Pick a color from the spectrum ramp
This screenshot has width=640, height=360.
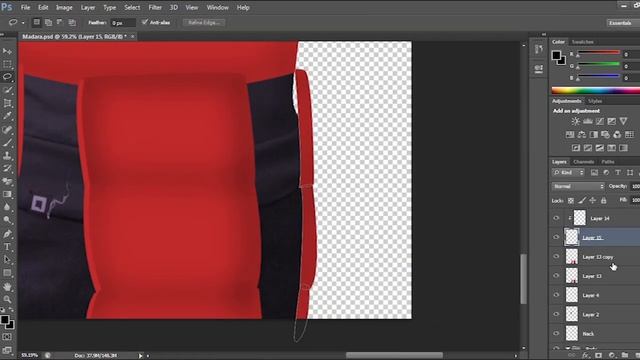click(596, 91)
